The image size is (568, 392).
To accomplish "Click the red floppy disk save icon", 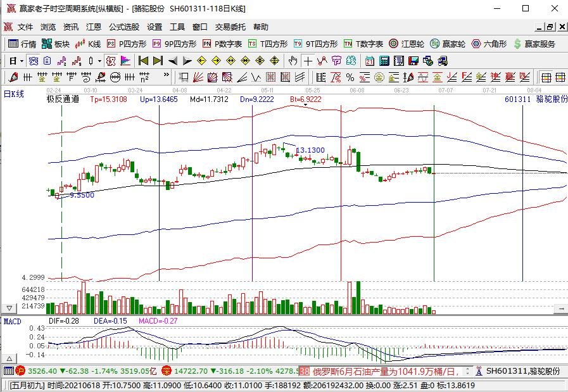I will (413, 61).
